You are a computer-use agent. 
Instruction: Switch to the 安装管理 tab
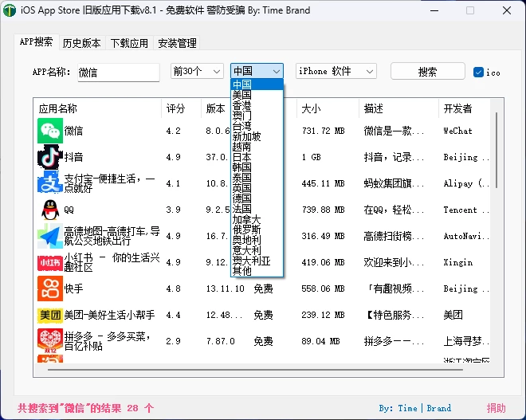tap(177, 43)
